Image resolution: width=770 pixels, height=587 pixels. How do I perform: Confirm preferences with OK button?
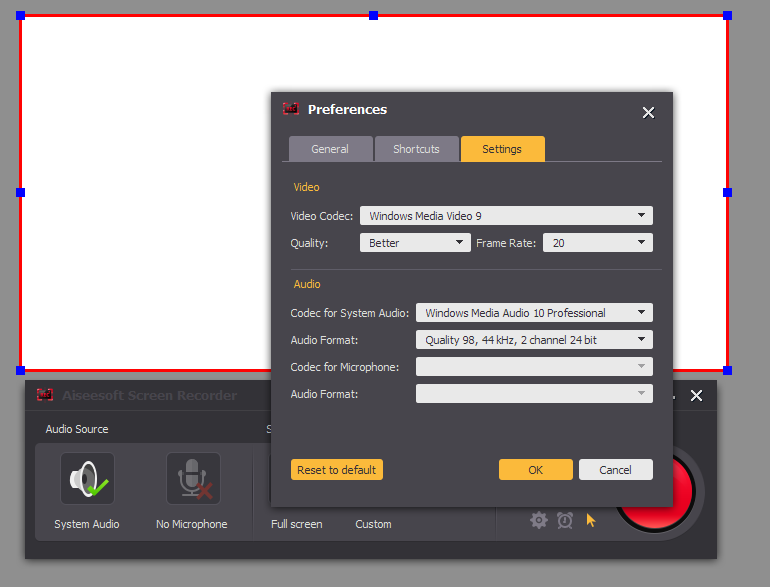[536, 470]
